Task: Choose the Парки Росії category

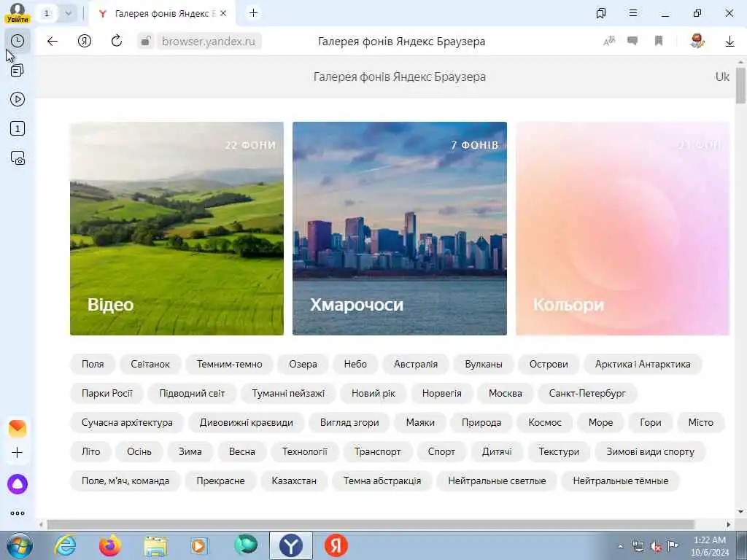Action: [x=107, y=393]
